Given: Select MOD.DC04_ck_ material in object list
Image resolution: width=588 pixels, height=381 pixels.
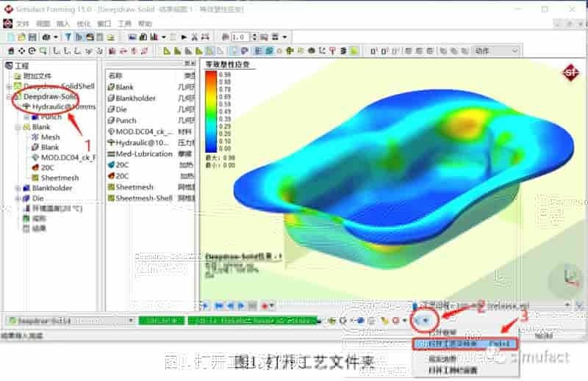Looking at the screenshot, I should click(x=140, y=131).
